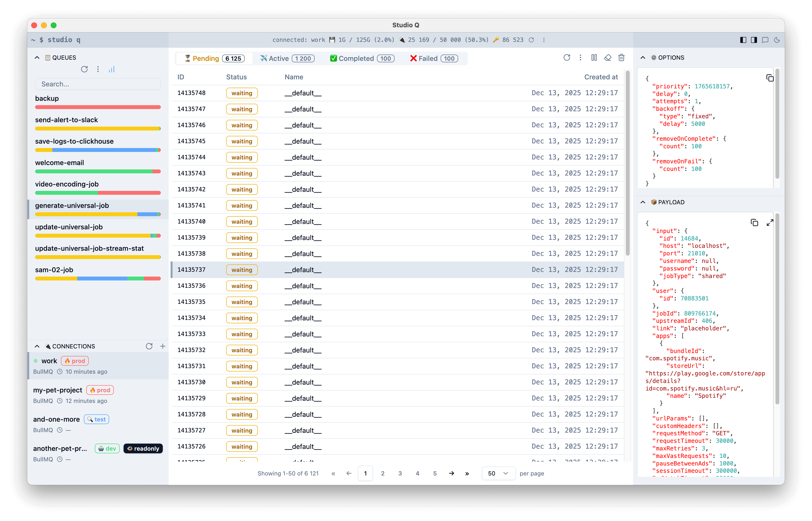Collapse the PAYLOAD section
This screenshot has width=812, height=521.
643,202
